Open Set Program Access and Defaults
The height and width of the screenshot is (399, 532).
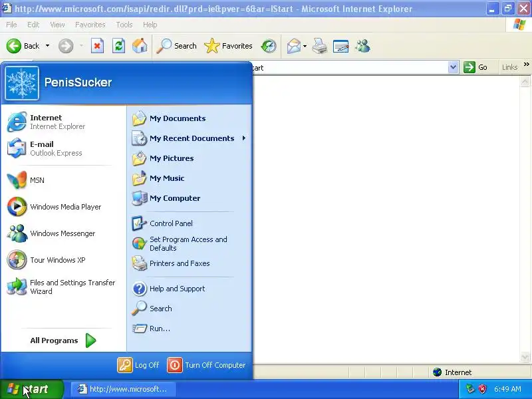coord(190,243)
